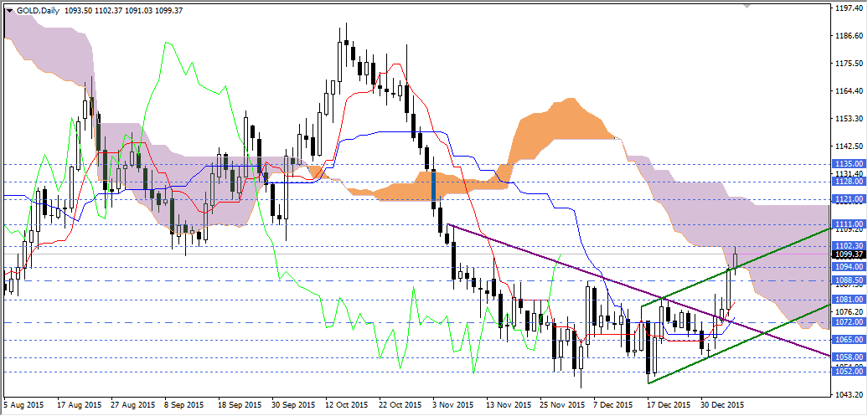Select the 1072.00 level price label

(x=848, y=322)
